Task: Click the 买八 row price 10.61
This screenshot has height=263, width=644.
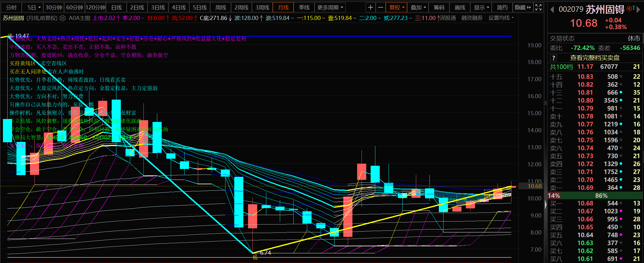Action: [585, 259]
